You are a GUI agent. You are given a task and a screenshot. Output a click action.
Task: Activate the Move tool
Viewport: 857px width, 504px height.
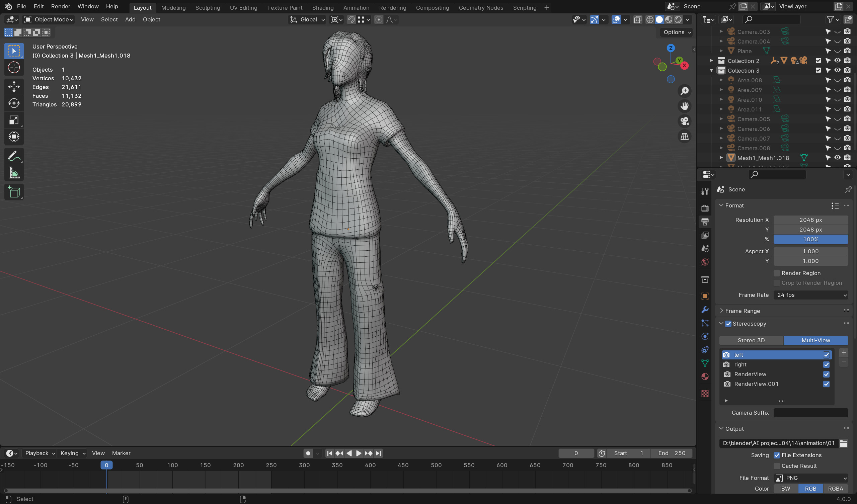[x=14, y=86]
